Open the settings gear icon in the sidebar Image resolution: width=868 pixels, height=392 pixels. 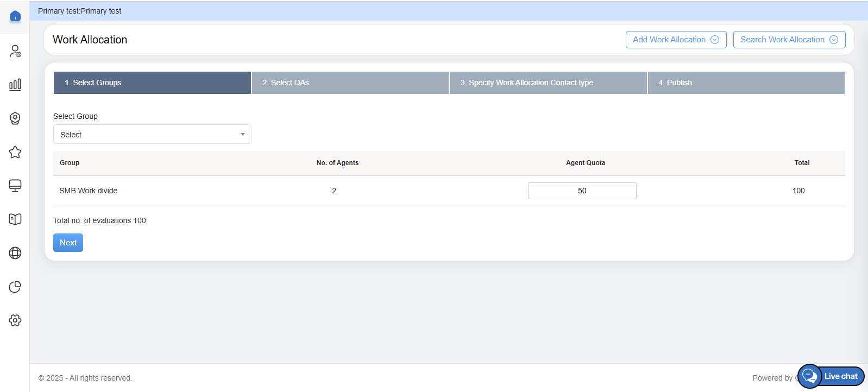tap(15, 320)
